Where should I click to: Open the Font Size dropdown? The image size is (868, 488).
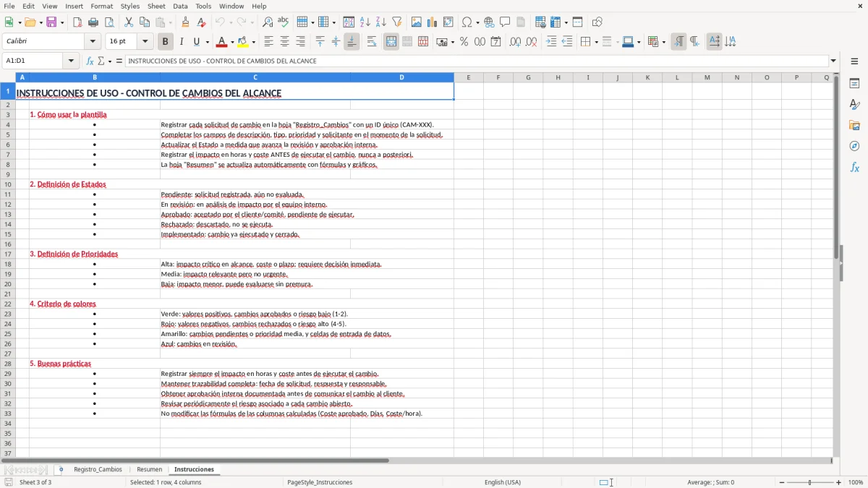(x=145, y=42)
